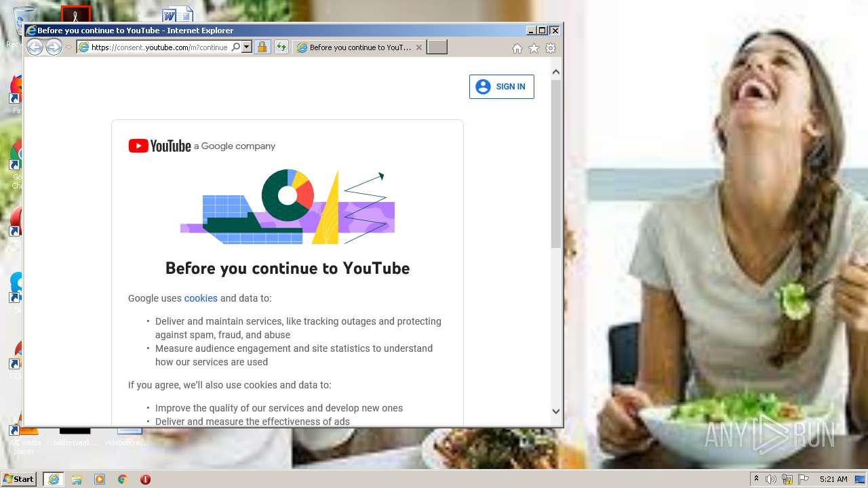Click the IE logo in title bar
868x488 pixels.
[x=31, y=30]
